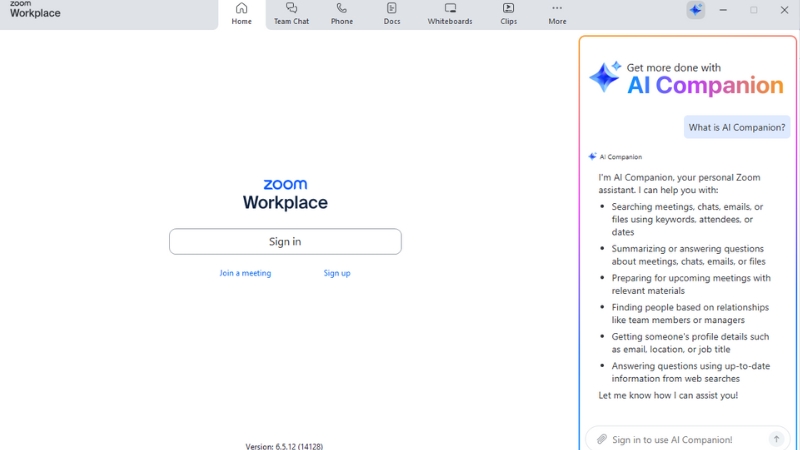Click the 'Get more done with' heading
The image size is (800, 450).
[673, 67]
